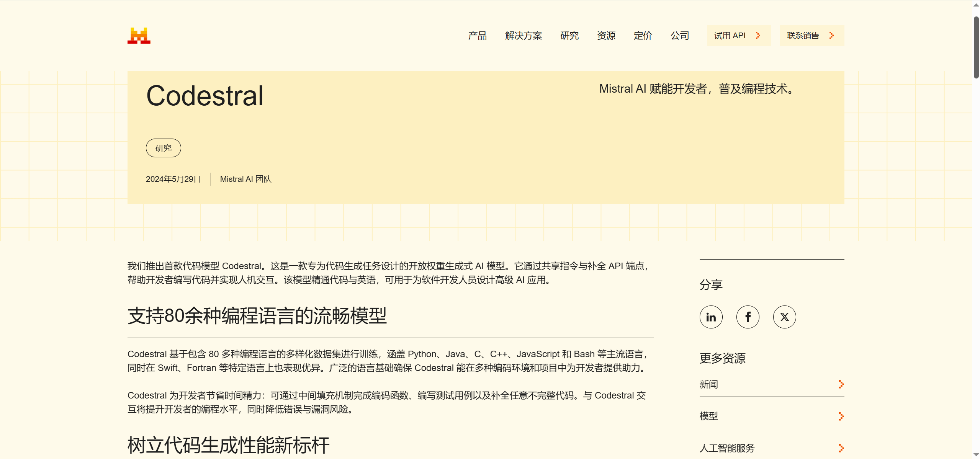This screenshot has height=459, width=980.
Task: Click the 联系销售 button
Action: coord(812,36)
